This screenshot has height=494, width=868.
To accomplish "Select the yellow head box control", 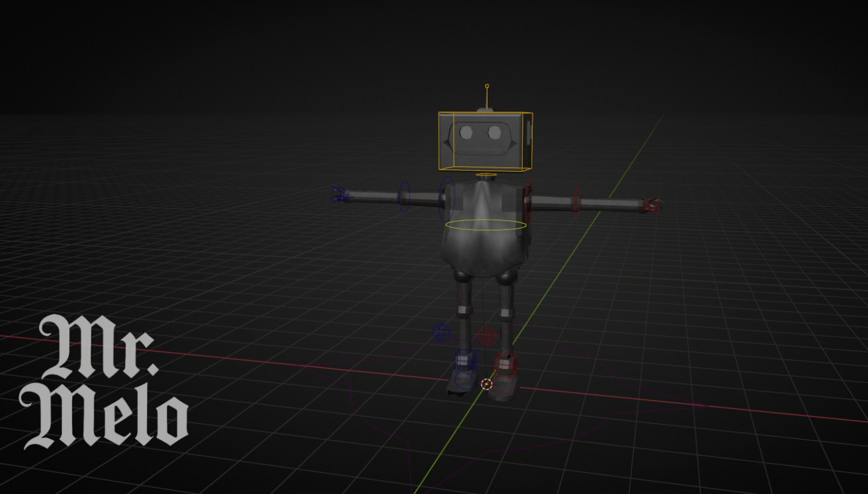I will click(485, 141).
